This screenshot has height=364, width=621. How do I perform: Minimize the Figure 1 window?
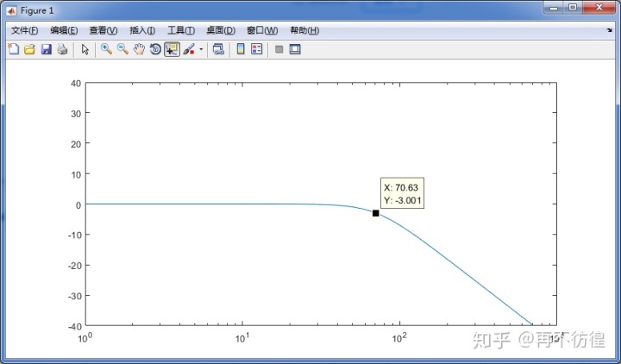pyautogui.click(x=554, y=8)
